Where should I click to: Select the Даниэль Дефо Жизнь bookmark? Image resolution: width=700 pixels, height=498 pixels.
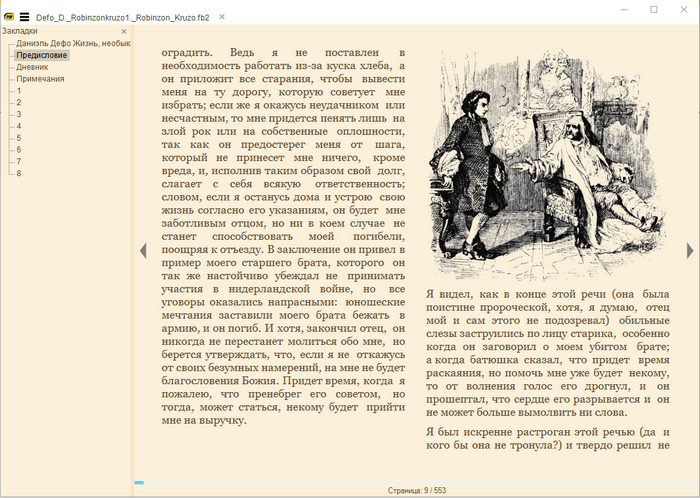pos(73,43)
